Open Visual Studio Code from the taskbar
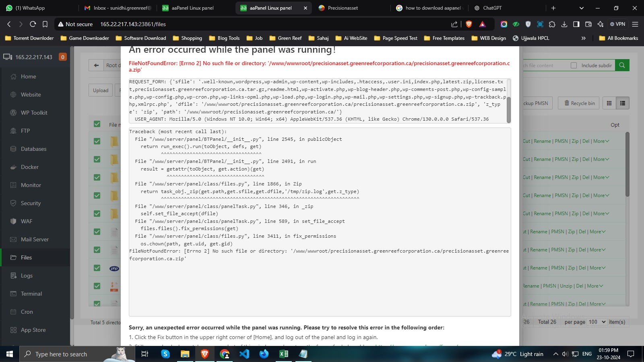The image size is (644, 362). (x=244, y=354)
